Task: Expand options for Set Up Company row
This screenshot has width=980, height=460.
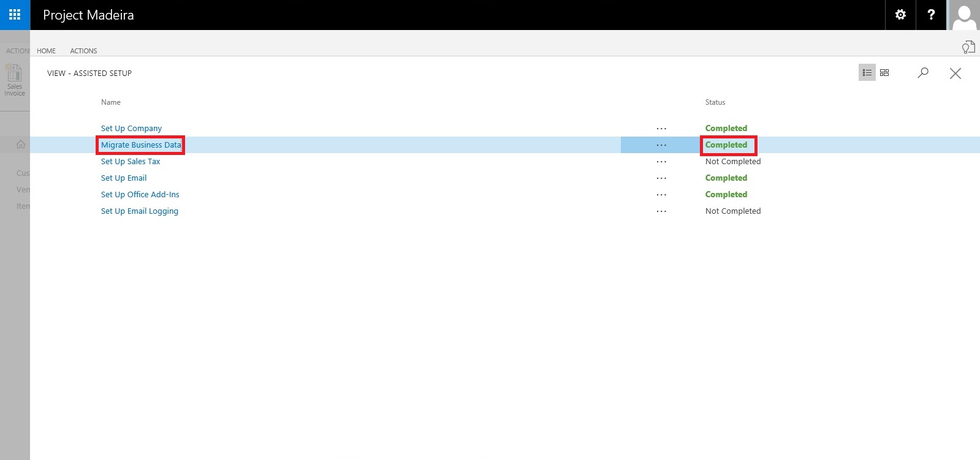Action: click(x=661, y=129)
